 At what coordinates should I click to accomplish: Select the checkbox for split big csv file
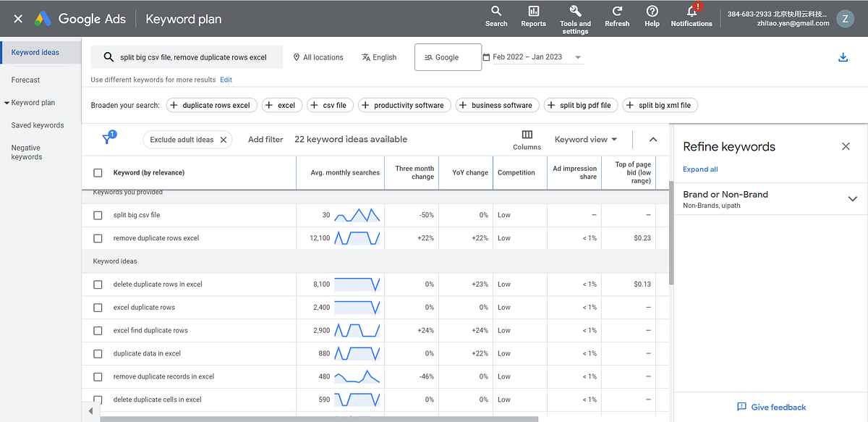click(98, 215)
